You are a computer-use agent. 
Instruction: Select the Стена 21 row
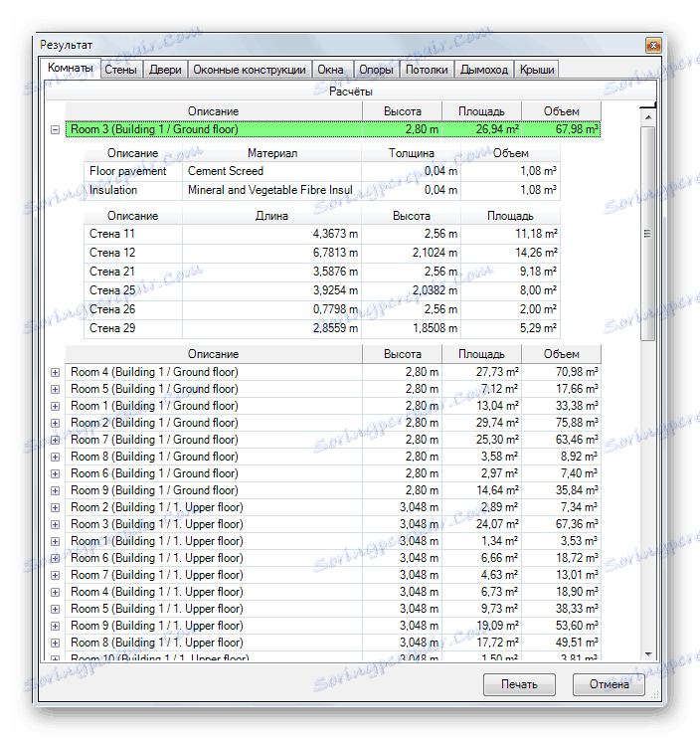click(322, 272)
